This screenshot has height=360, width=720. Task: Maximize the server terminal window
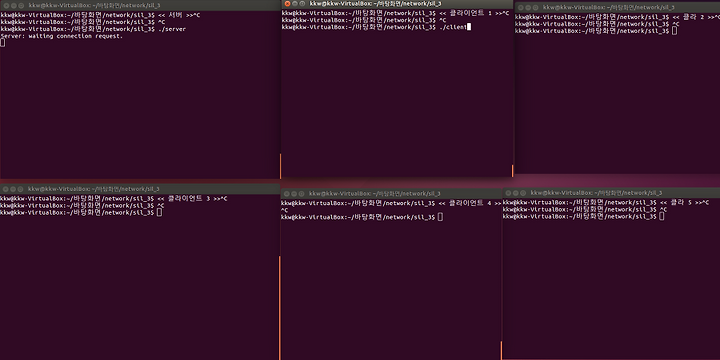21,6
